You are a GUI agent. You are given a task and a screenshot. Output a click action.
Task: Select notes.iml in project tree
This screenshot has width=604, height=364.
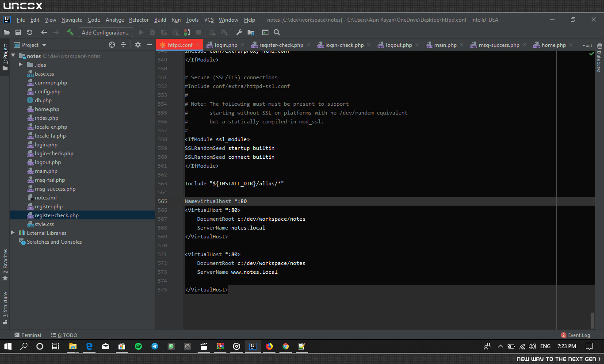coord(46,198)
